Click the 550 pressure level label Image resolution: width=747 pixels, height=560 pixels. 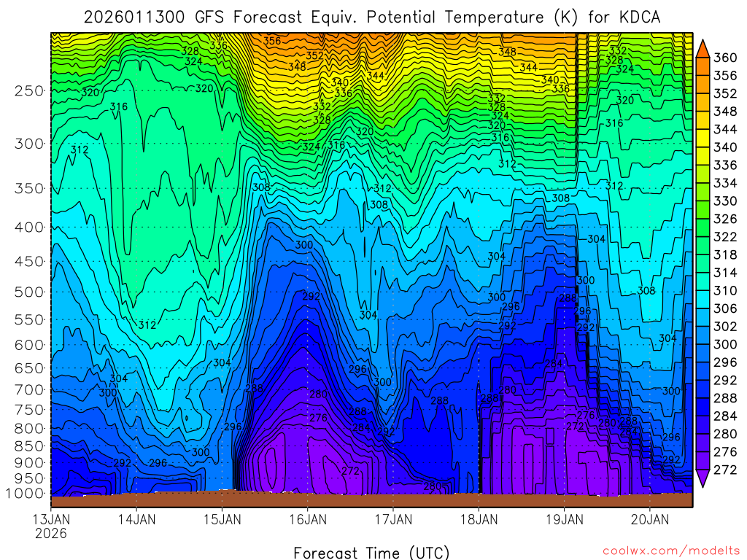pyautogui.click(x=29, y=319)
